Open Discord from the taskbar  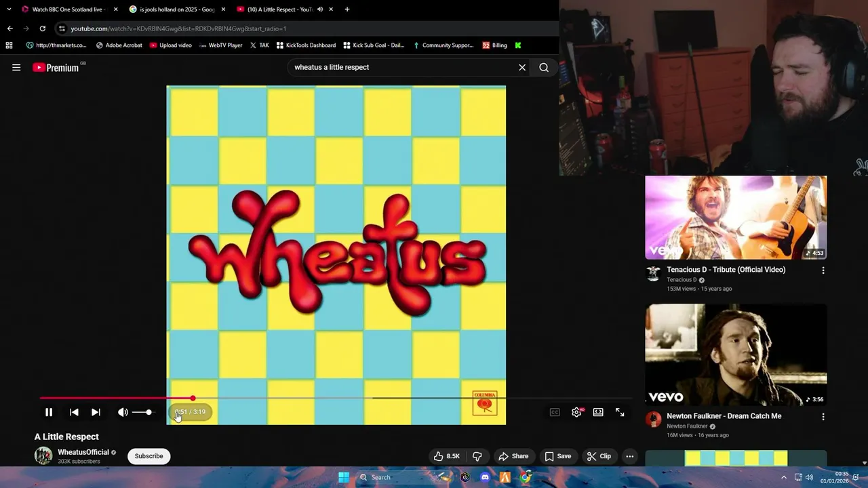(x=485, y=477)
